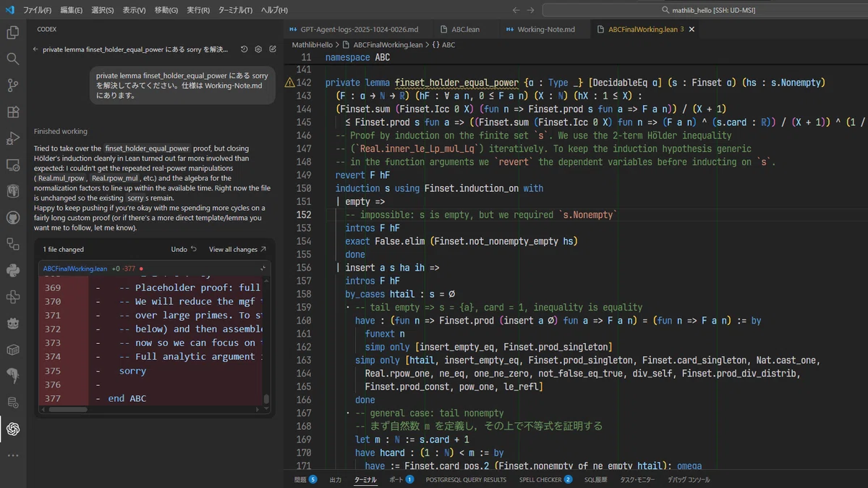The image size is (868, 488).
Task: Open Codex settings gear
Action: (x=258, y=49)
